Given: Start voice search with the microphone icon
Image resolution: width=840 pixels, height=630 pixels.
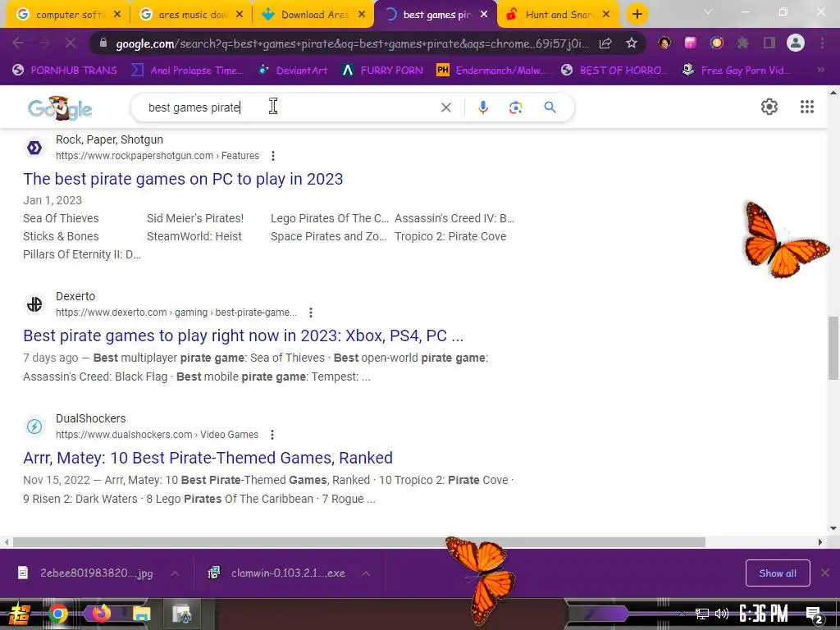Looking at the screenshot, I should point(482,107).
